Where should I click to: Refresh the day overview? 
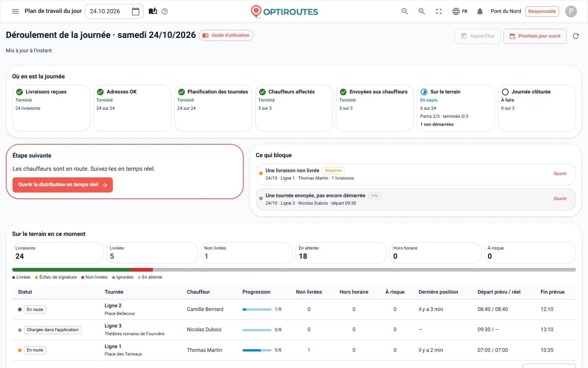(x=576, y=36)
